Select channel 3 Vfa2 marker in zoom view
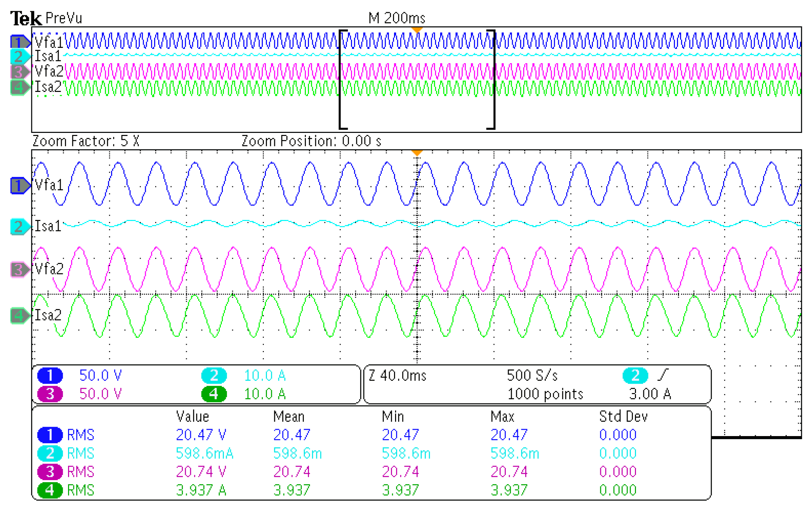This screenshot has height=511, width=812. (x=18, y=270)
